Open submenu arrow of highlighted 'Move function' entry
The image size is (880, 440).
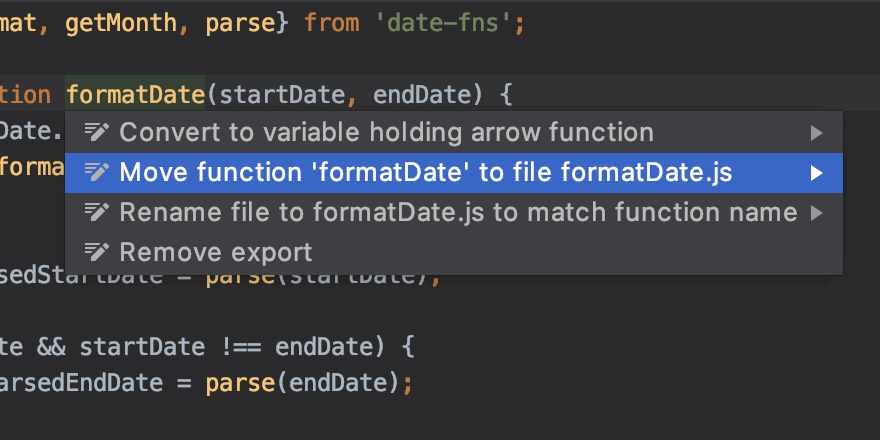coord(817,172)
